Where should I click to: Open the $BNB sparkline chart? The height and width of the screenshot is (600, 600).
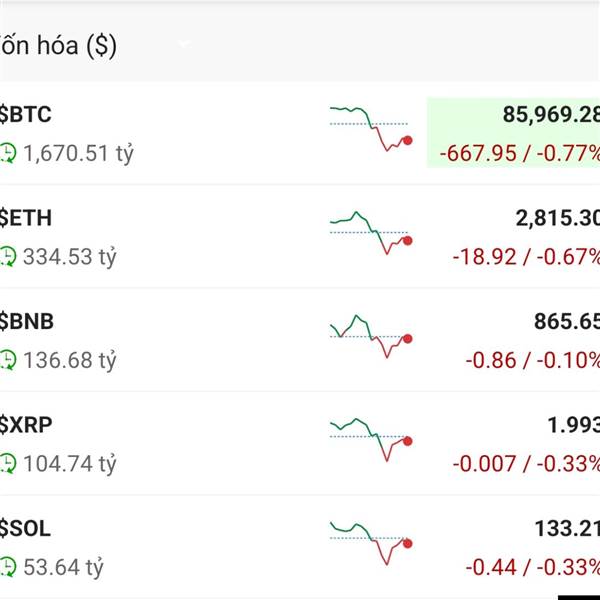371,335
